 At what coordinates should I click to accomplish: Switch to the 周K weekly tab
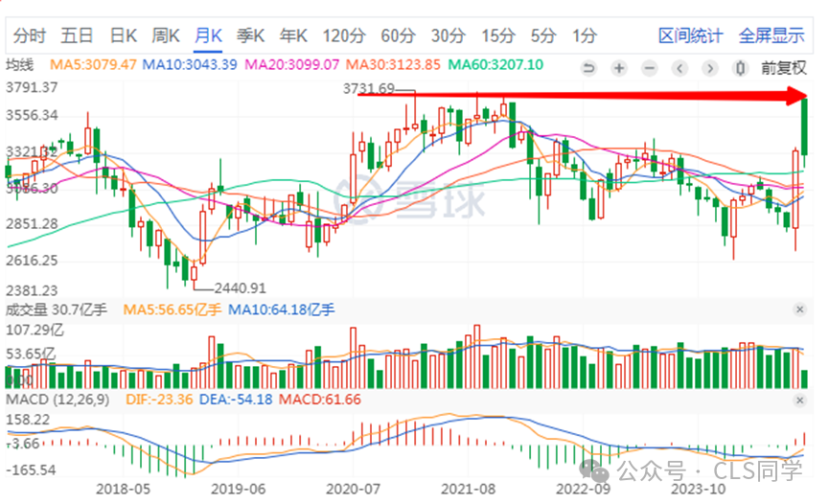coord(166,36)
